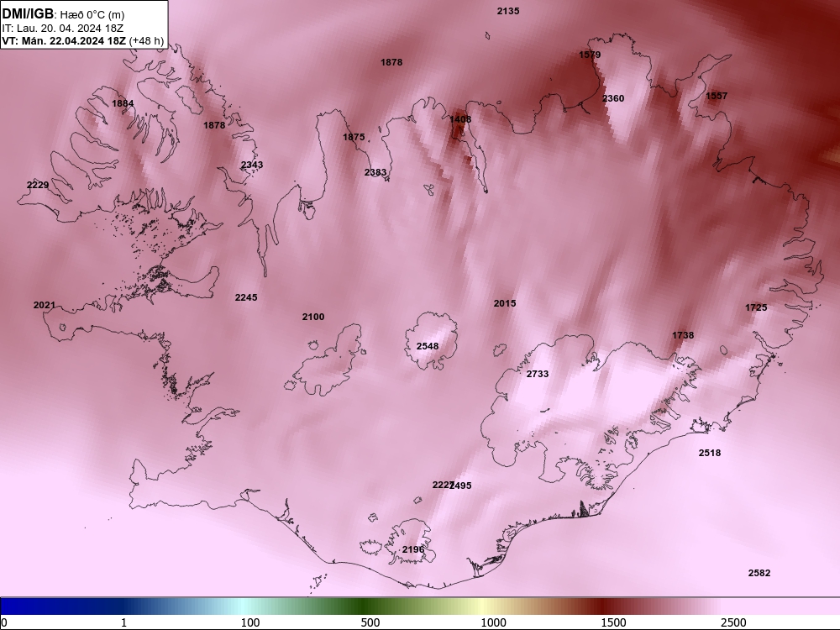Select the legend label '1000'
Image resolution: width=840 pixels, height=630 pixels.
493,622
